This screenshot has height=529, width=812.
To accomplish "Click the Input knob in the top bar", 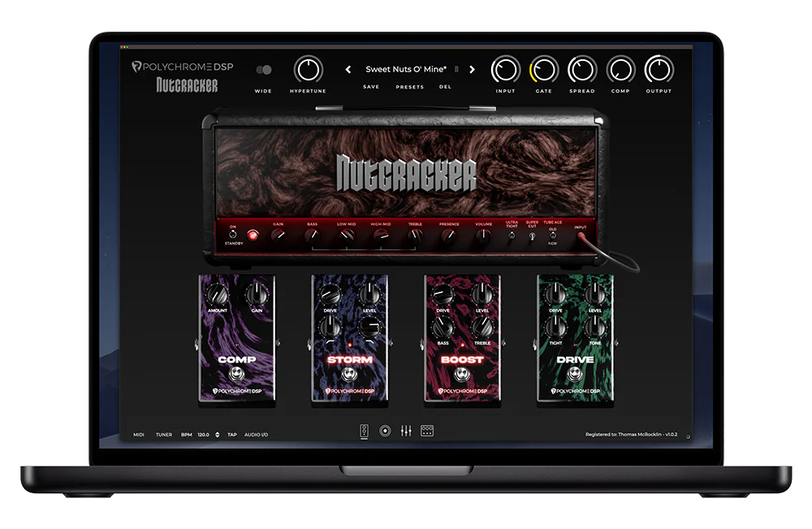I will coord(505,69).
